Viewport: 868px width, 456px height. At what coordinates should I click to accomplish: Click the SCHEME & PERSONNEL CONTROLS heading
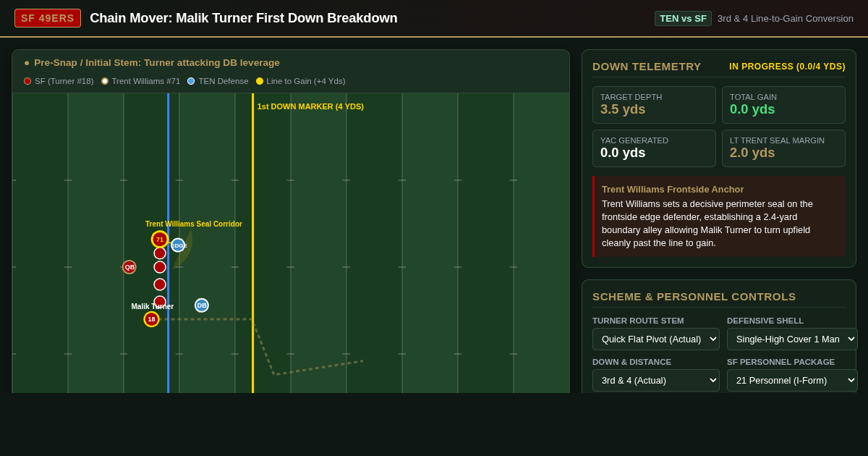coord(694,297)
